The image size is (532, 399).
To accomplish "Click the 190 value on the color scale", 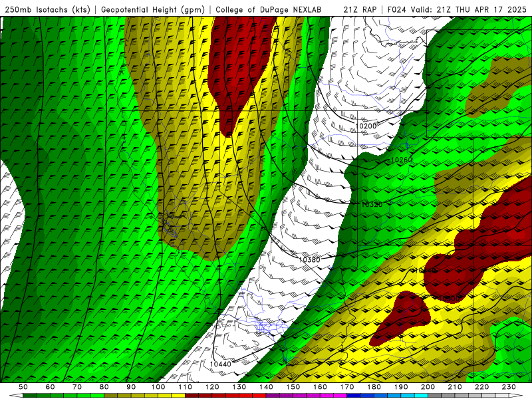I will point(401,387).
